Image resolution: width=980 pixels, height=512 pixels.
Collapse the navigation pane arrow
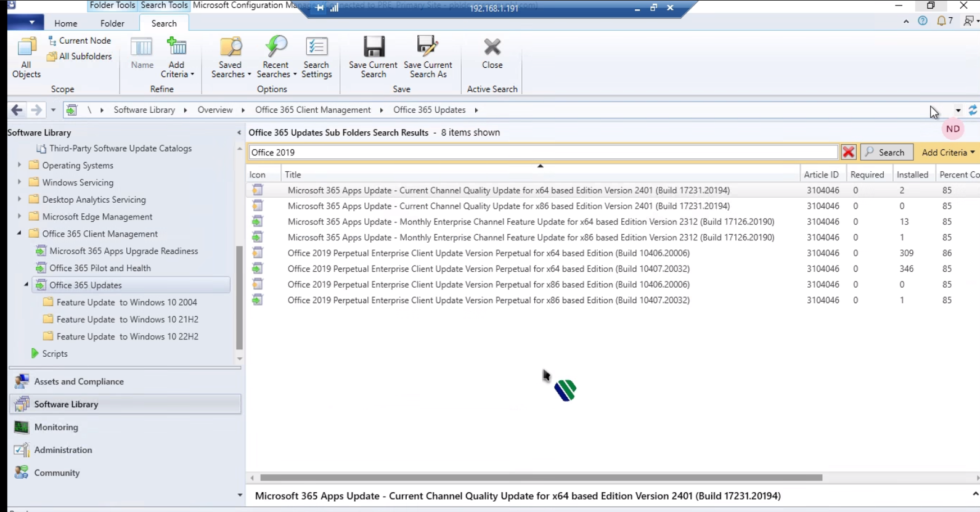click(x=239, y=132)
